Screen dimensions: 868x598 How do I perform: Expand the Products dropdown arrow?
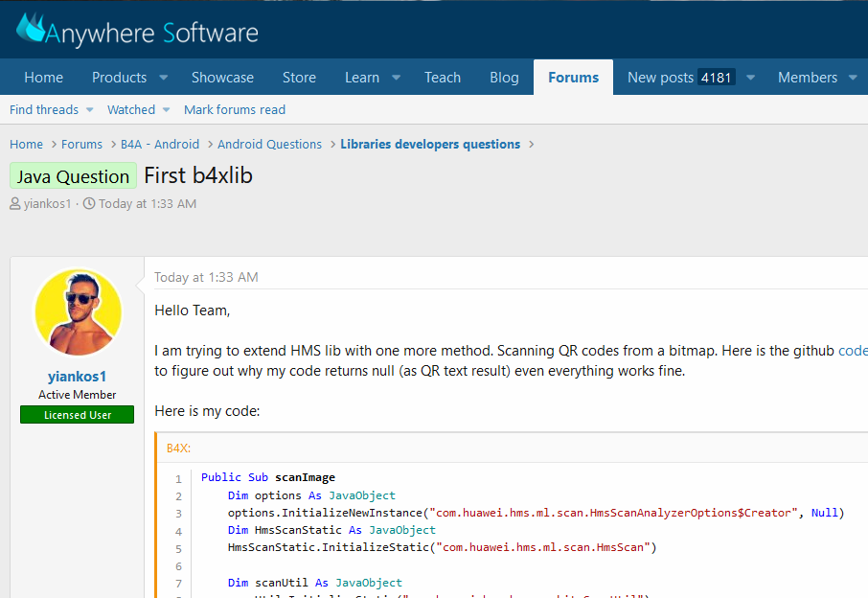[x=163, y=78]
